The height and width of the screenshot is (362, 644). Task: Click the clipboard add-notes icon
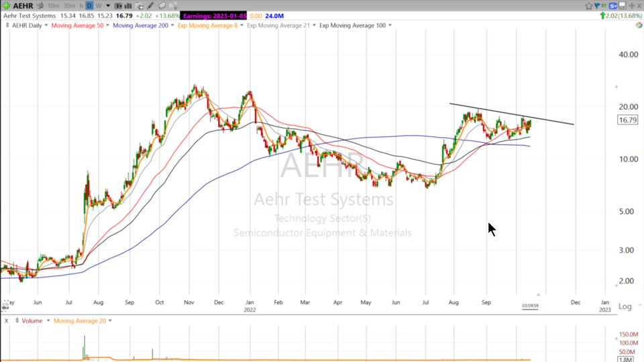click(140, 6)
